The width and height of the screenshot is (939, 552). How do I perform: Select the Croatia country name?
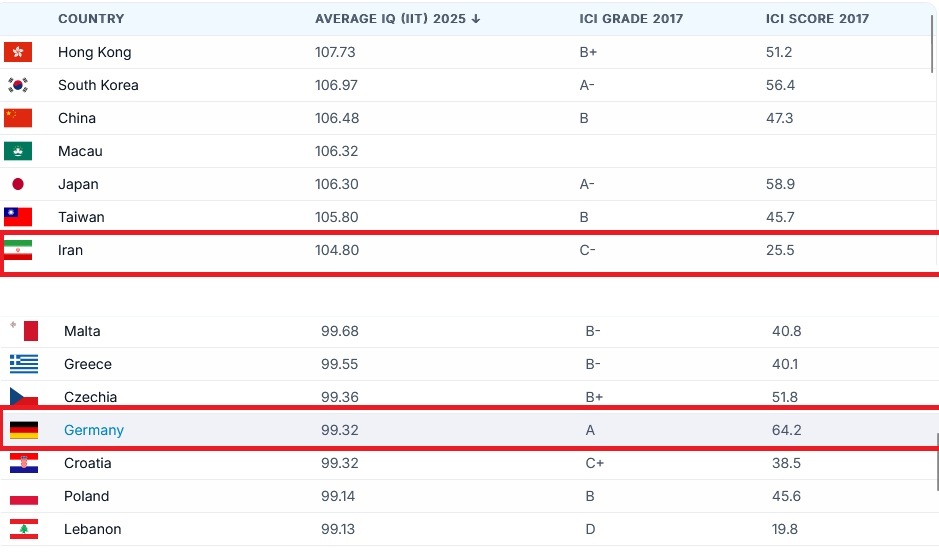coord(87,463)
